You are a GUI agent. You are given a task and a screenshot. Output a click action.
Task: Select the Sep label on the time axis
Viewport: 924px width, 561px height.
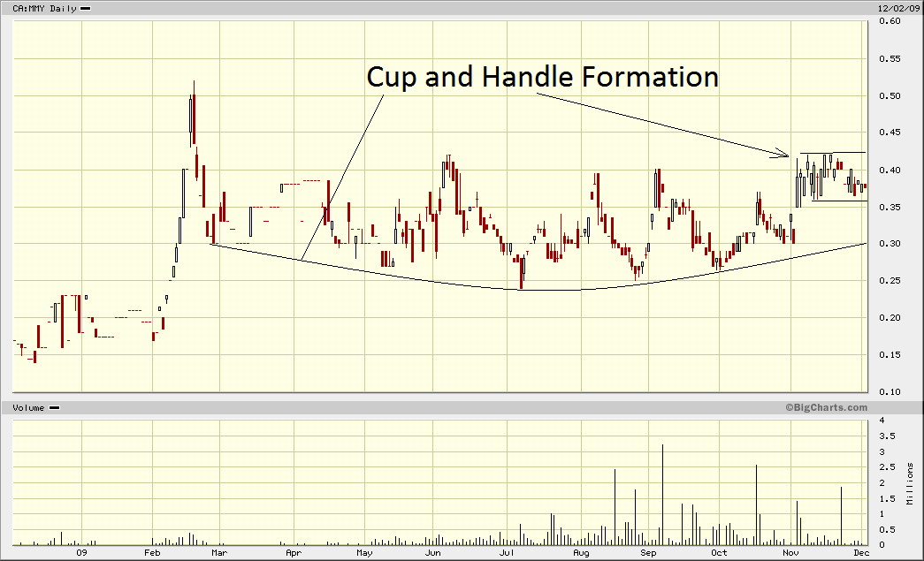click(648, 553)
